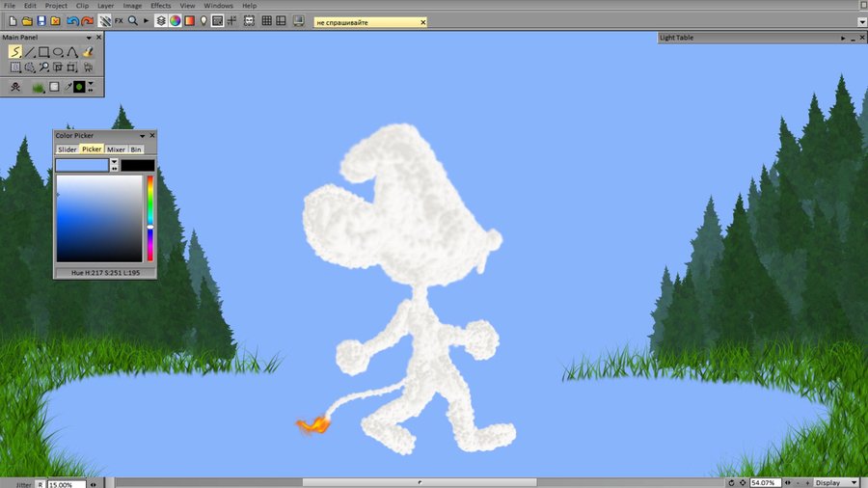Select the zoom tool in Main Panel
Image resolution: width=868 pixels, height=488 pixels.
point(43,67)
